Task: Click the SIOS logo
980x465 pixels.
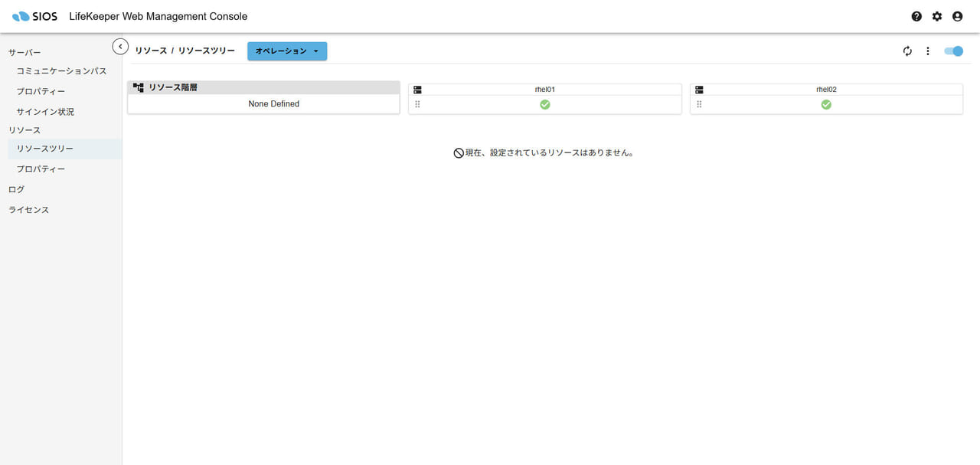Action: (35, 16)
